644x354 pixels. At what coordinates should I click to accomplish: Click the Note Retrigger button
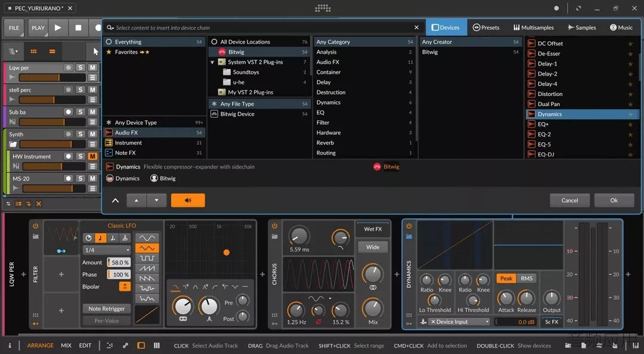tap(106, 309)
